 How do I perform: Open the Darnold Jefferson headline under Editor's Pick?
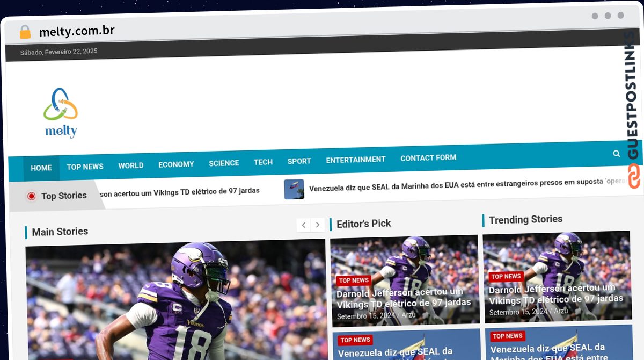tap(403, 298)
